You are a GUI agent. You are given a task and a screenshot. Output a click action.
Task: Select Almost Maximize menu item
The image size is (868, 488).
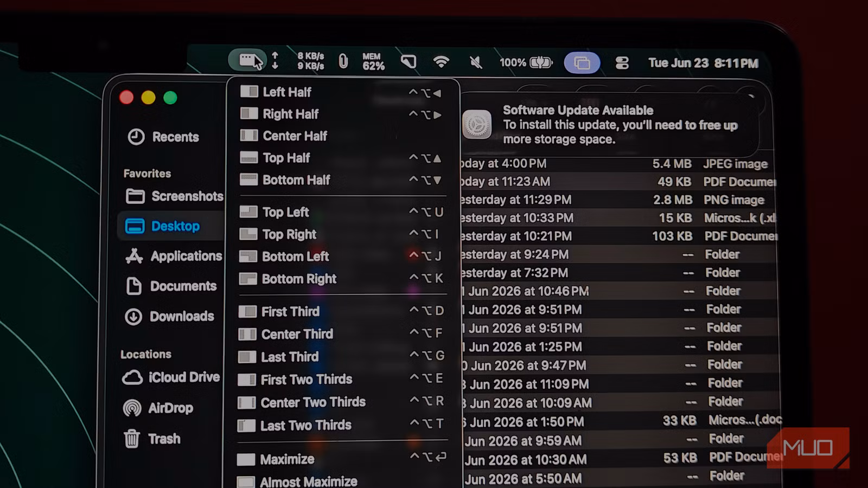click(x=343, y=481)
